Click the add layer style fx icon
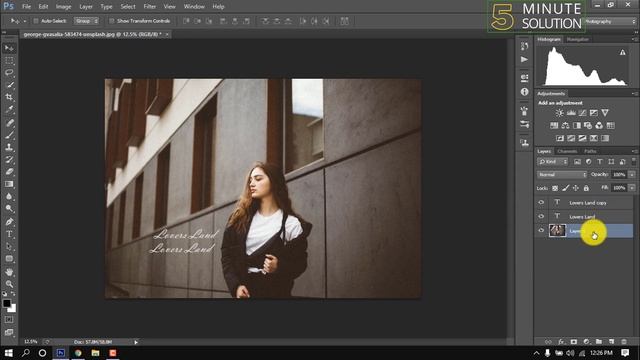This screenshot has height=360, width=640. (561, 342)
